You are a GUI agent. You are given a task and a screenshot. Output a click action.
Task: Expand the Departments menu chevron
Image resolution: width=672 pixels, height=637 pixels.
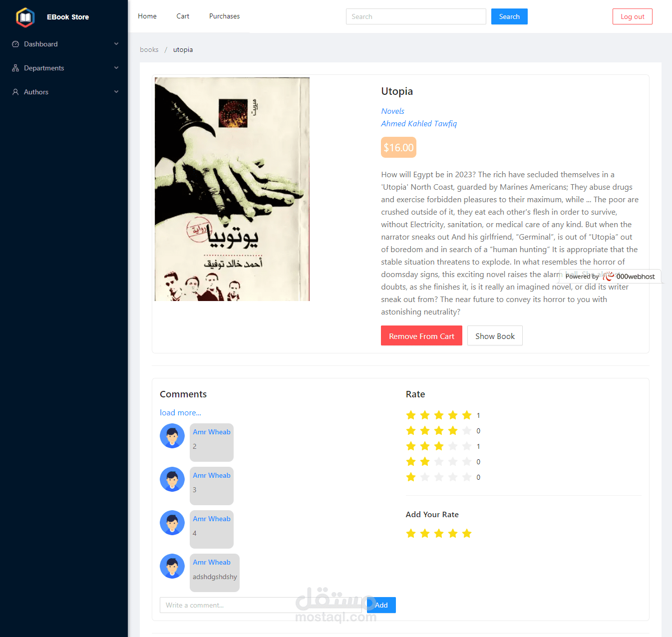(116, 68)
